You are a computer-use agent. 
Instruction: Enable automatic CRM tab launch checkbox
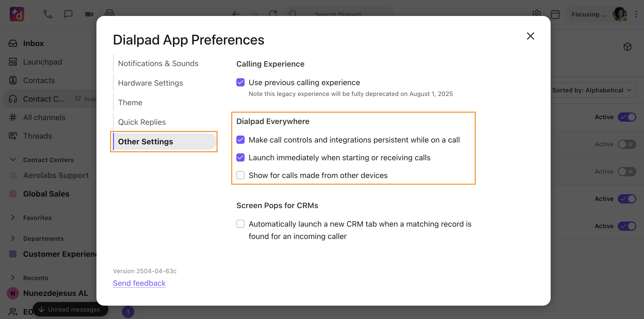pos(240,224)
